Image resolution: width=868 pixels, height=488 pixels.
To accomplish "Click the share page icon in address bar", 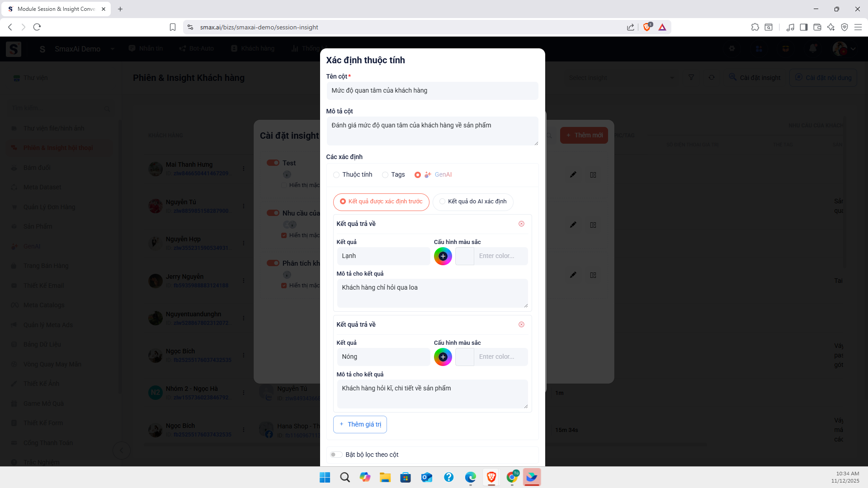I will click(630, 27).
